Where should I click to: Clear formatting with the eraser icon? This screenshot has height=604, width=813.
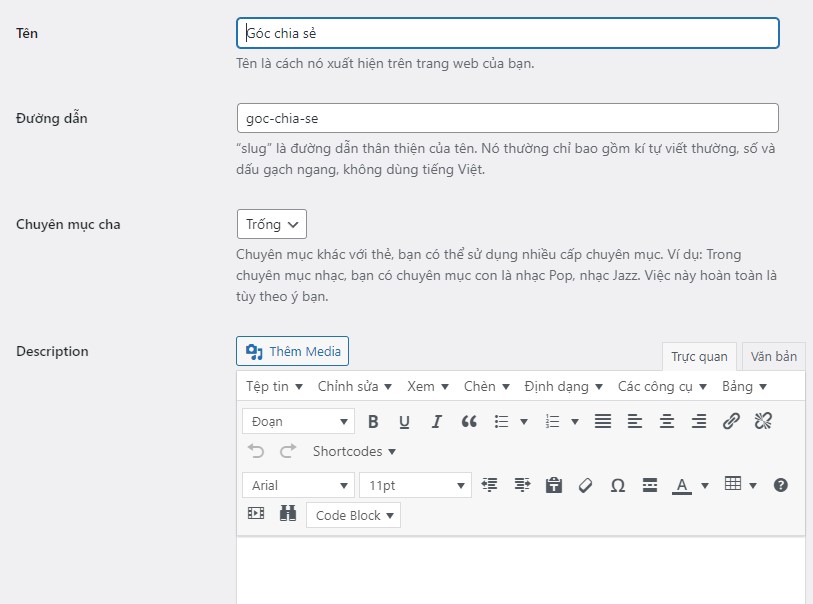pyautogui.click(x=585, y=485)
